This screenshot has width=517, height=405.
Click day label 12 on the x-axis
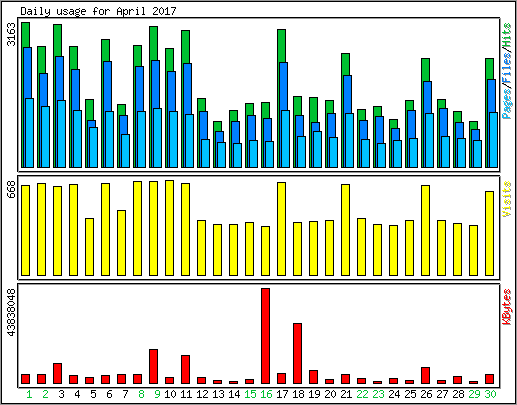202,394
